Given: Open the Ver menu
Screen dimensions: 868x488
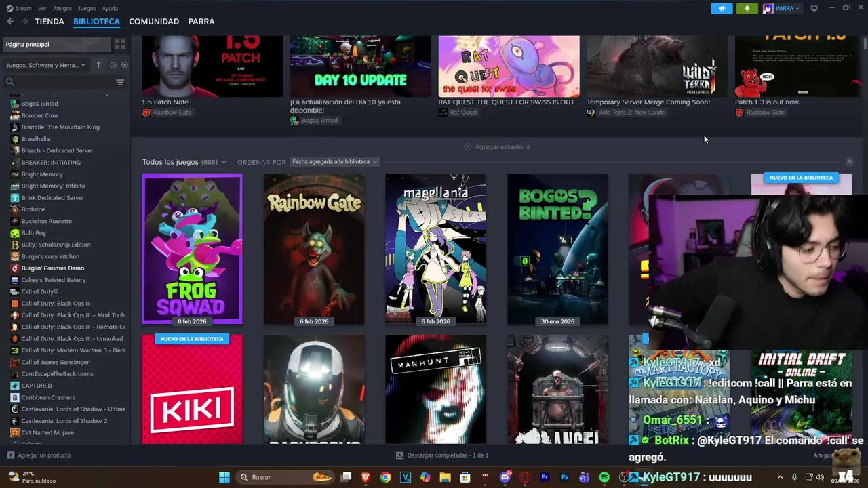Looking at the screenshot, I should [42, 8].
